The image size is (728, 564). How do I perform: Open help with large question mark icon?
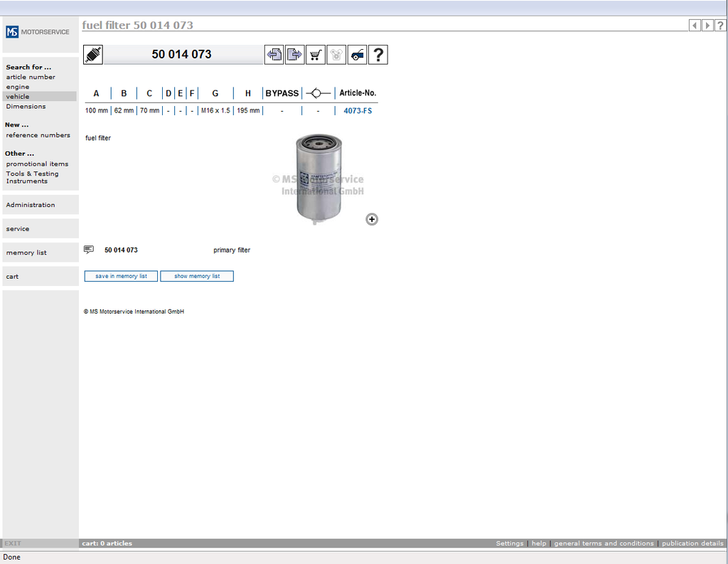(378, 55)
